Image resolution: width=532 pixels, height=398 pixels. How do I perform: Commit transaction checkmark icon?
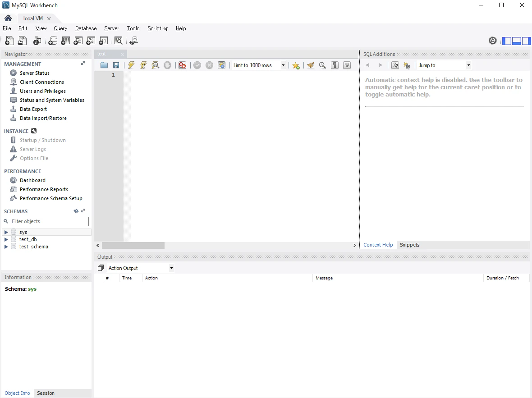pos(197,65)
